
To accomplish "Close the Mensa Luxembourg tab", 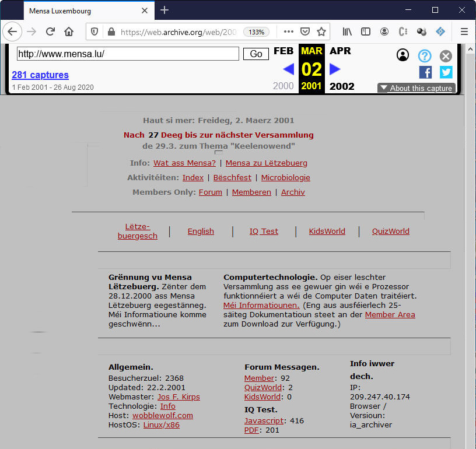I will (x=145, y=10).
